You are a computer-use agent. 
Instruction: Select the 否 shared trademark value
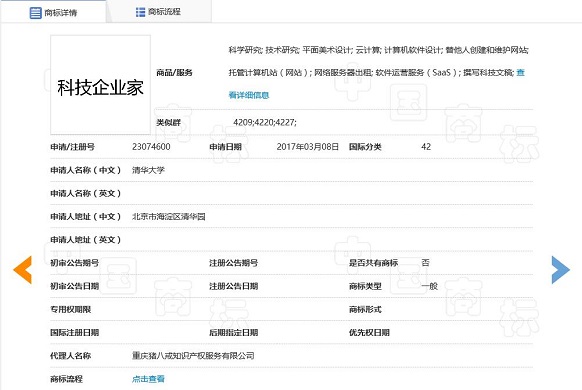[425, 263]
